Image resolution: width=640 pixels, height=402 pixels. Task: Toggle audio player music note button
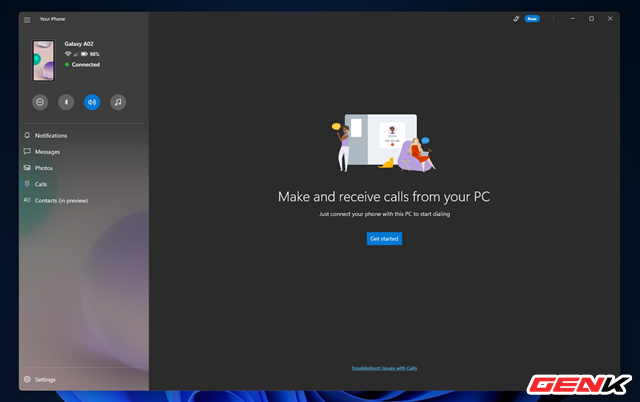[118, 102]
